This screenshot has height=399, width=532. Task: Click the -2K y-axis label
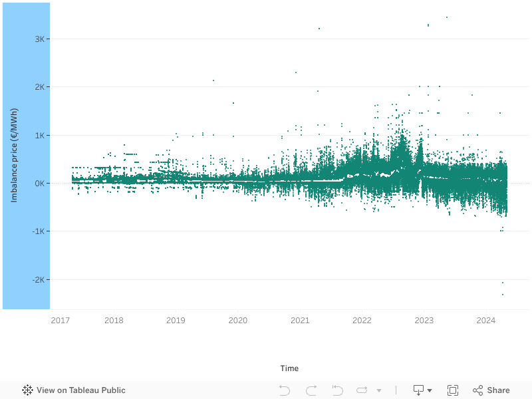pos(39,280)
